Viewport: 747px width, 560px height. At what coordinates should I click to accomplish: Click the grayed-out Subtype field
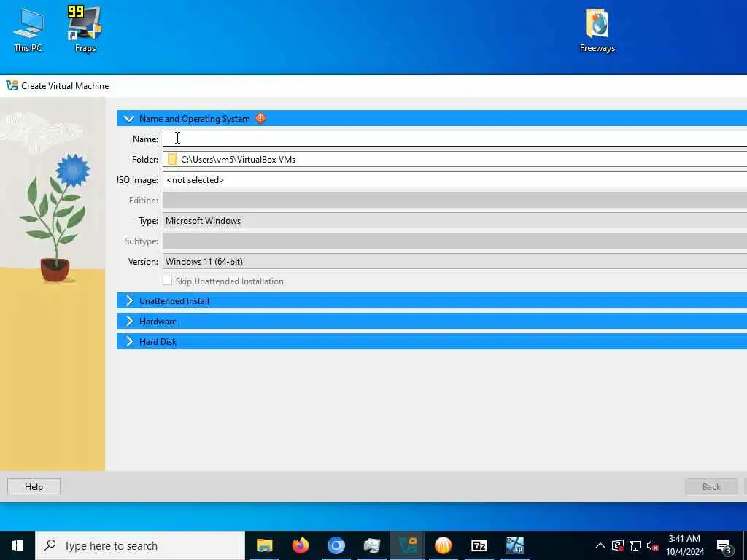[x=455, y=241]
